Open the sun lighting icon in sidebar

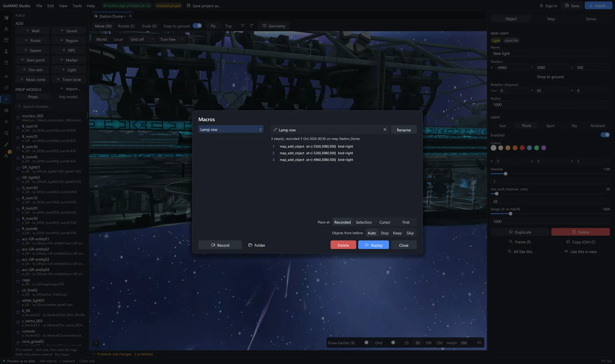(x=6, y=122)
